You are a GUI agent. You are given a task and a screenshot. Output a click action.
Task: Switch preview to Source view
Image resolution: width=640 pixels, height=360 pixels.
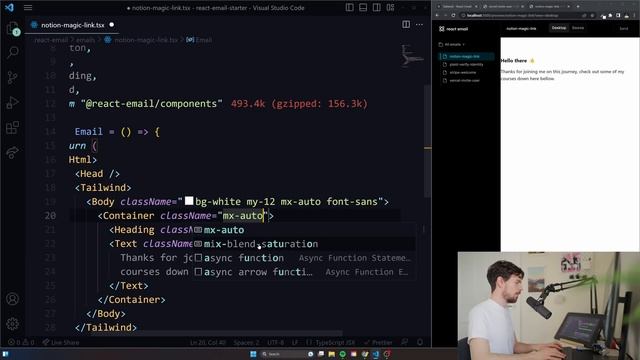click(x=578, y=28)
